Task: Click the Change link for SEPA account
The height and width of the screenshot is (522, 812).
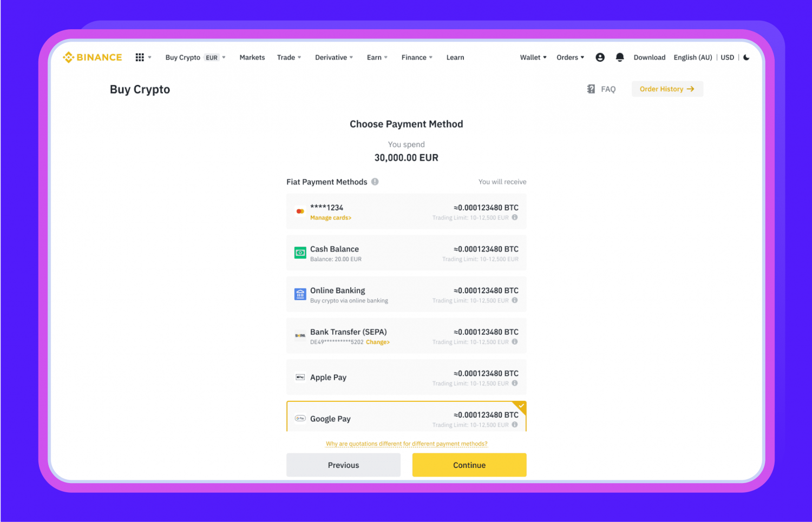Action: click(x=378, y=342)
